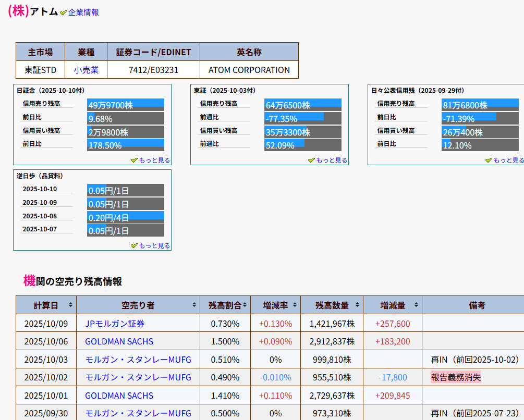Click the sort arrows on 残高数量 header
The image size is (524, 420).
pyautogui.click(x=358, y=305)
